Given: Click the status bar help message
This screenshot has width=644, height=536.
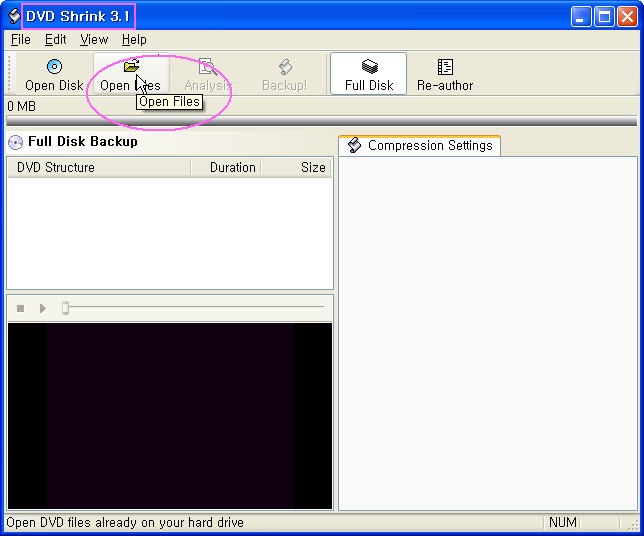Looking at the screenshot, I should click(x=125, y=522).
